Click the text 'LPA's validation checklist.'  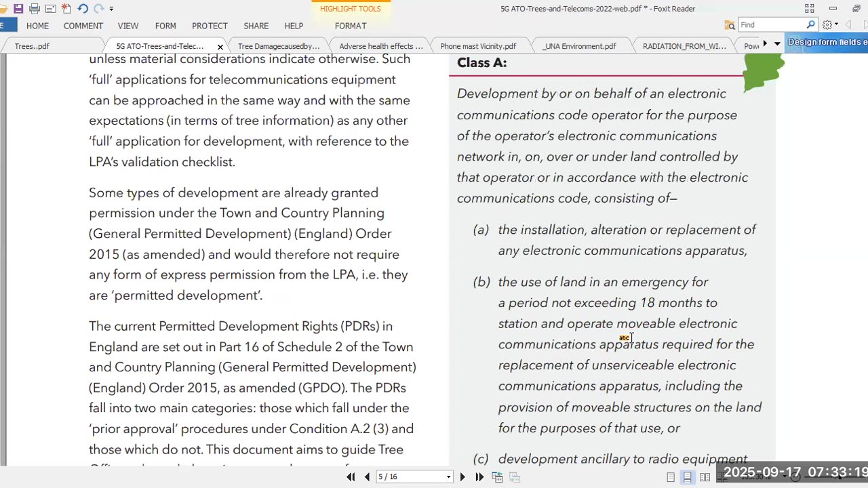pyautogui.click(x=162, y=162)
